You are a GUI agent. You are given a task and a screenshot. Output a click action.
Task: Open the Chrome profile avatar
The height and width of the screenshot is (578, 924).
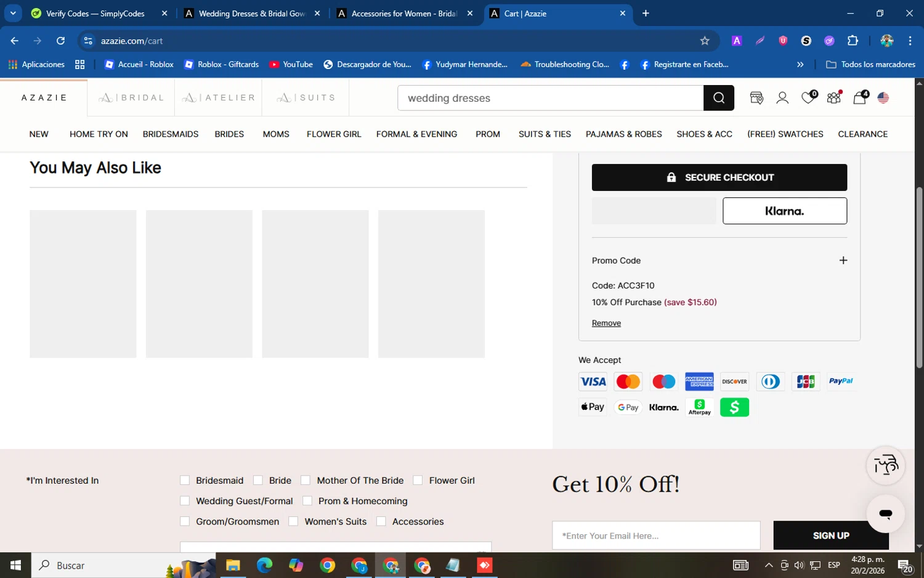tap(887, 41)
